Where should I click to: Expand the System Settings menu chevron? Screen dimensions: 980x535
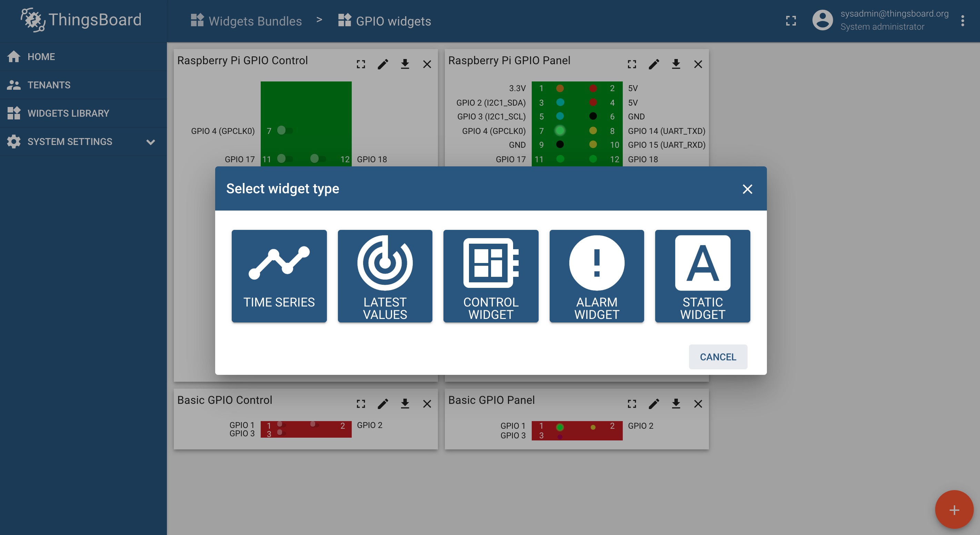coord(151,142)
